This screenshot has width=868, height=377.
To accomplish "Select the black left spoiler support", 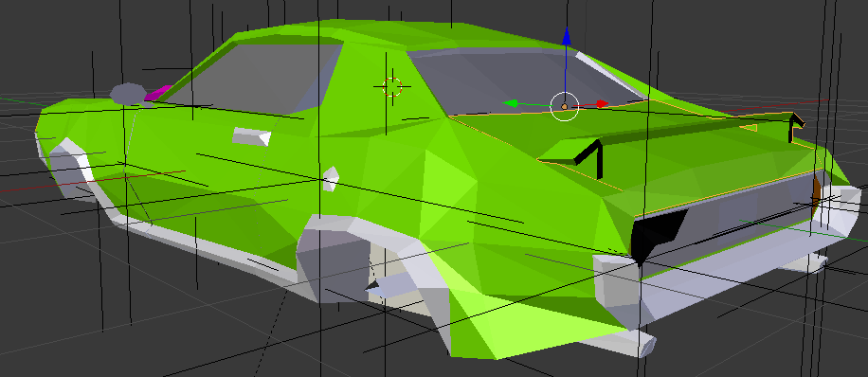I will [589, 158].
